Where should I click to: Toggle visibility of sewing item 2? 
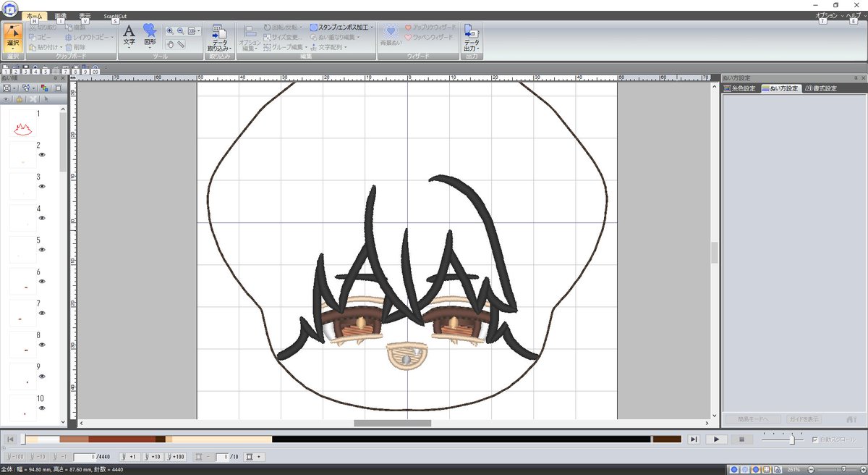coord(42,154)
